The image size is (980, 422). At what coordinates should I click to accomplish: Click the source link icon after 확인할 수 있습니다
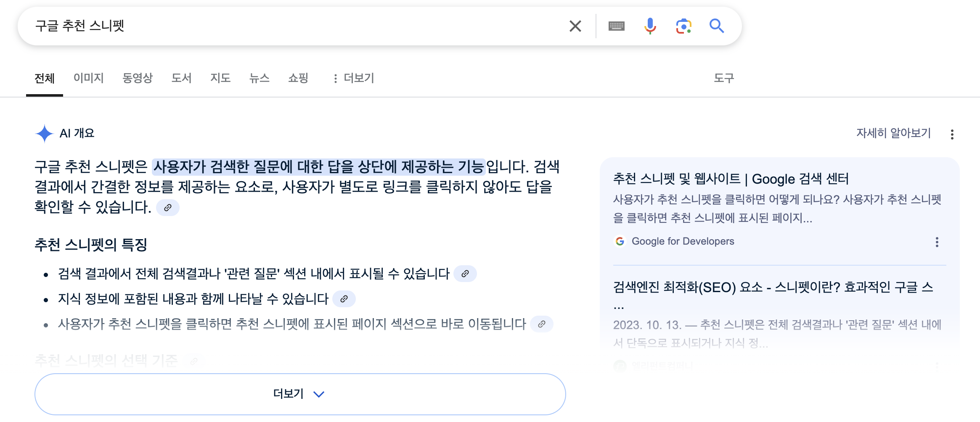(x=168, y=208)
